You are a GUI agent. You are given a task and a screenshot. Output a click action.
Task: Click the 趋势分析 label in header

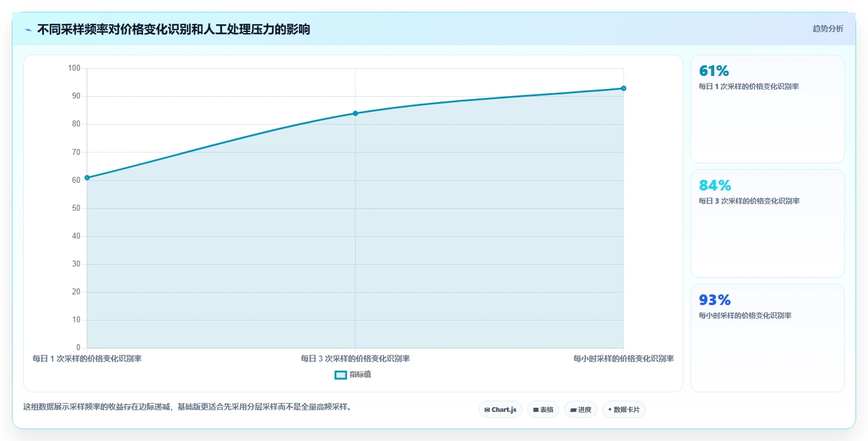coord(828,28)
